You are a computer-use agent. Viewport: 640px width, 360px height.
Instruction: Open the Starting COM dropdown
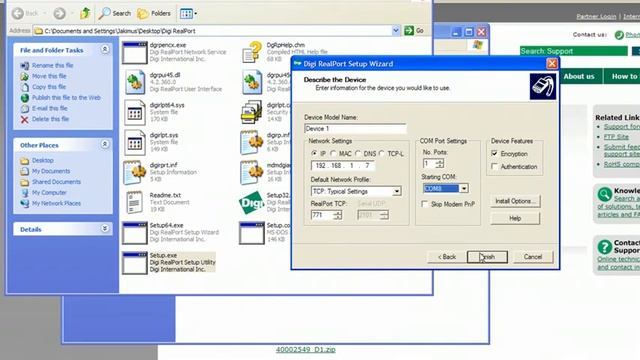[x=463, y=189]
